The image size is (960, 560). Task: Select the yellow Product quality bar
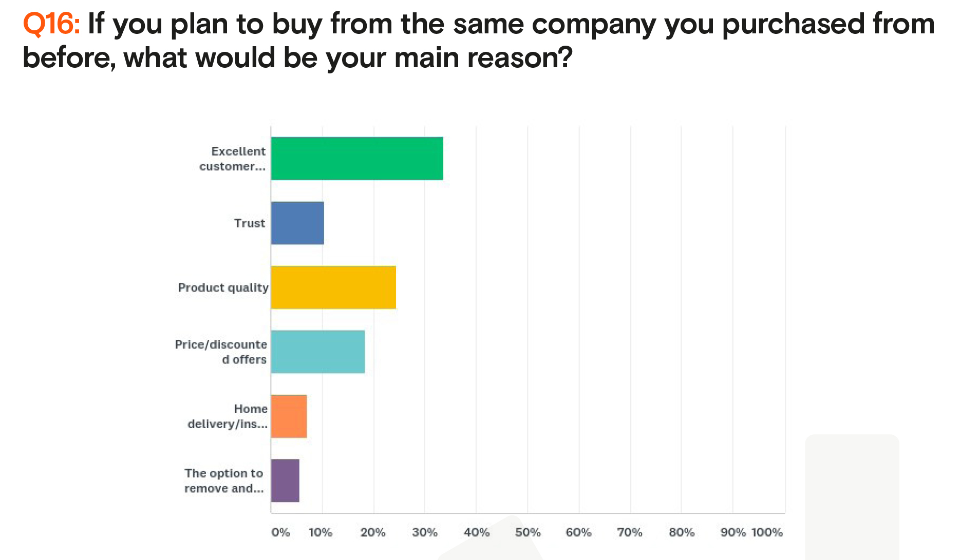[333, 287]
